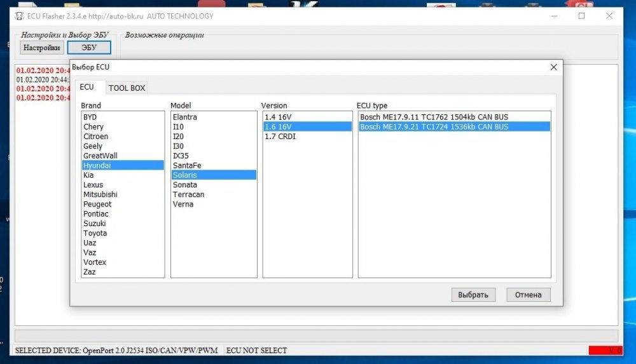Close the ECU Flasher main window
Screen dimensions: 636x364
tap(609, 16)
